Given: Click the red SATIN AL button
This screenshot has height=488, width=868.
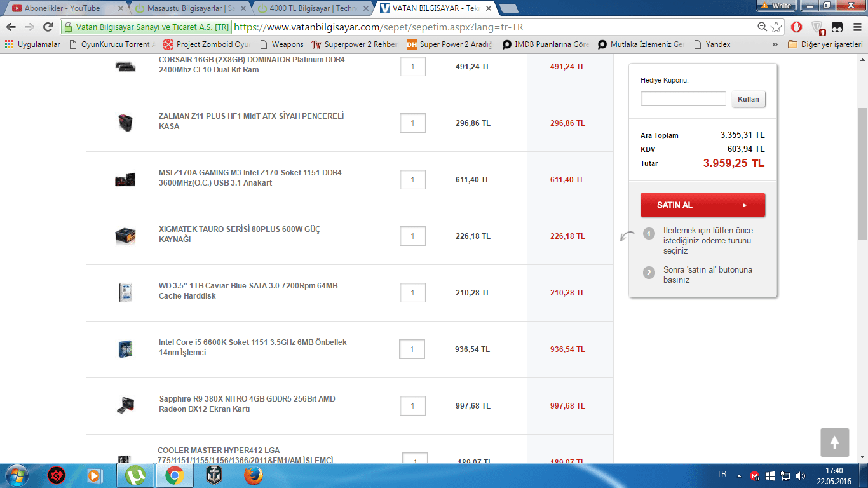Looking at the screenshot, I should (703, 205).
